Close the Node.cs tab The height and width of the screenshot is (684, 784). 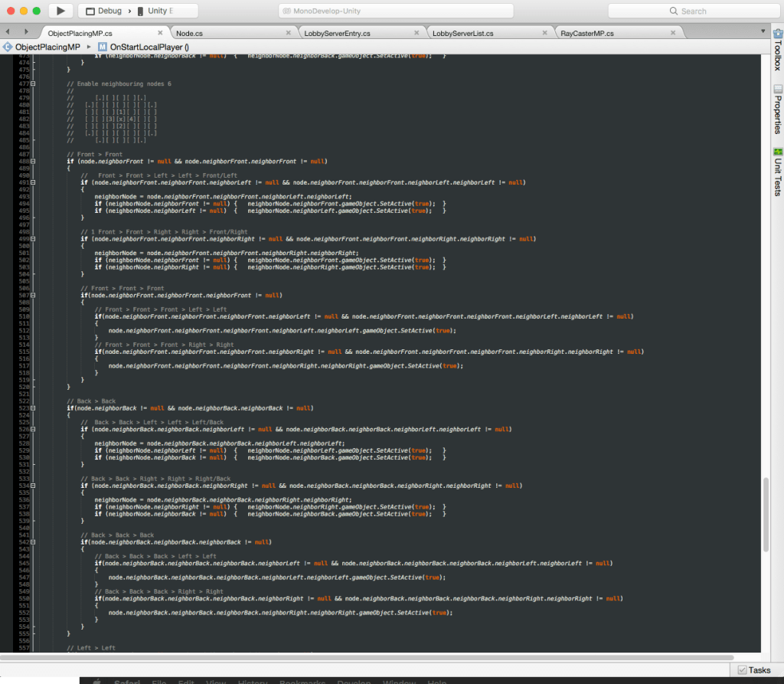288,34
